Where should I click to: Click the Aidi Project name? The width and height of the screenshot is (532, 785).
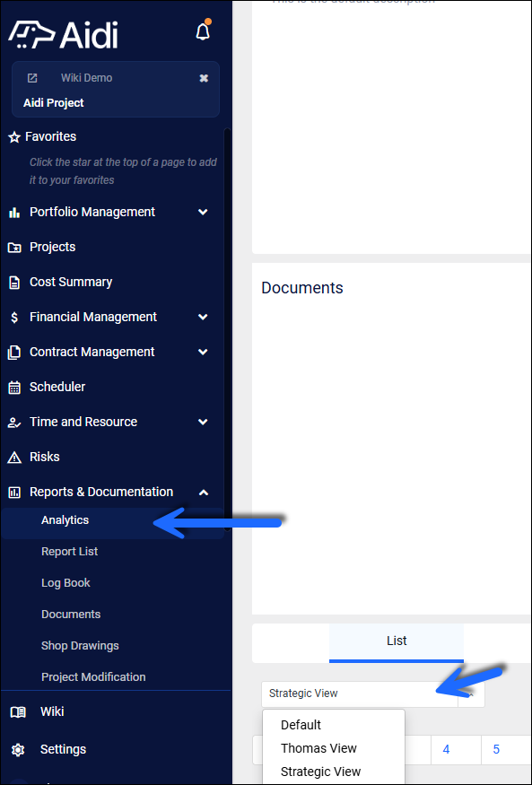pos(54,103)
